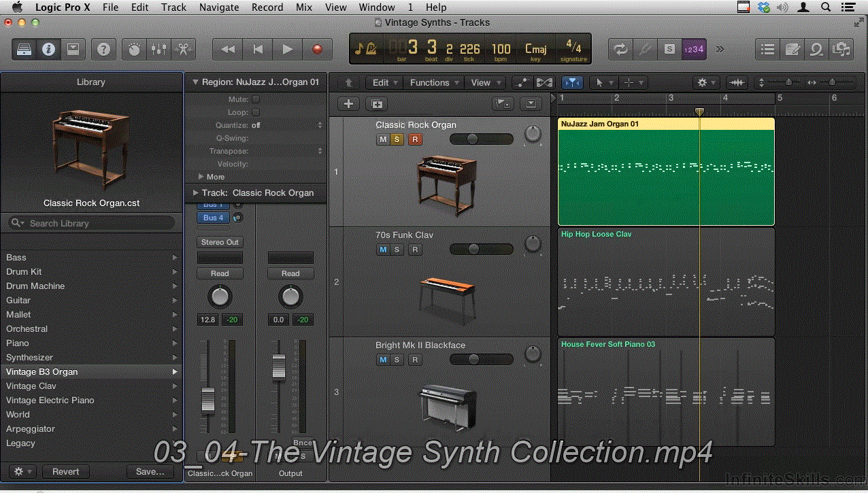
Task: Open the tracks area View menu
Action: coord(485,82)
